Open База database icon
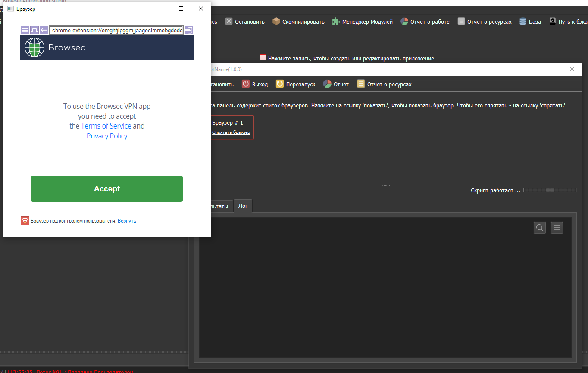Image resolution: width=588 pixels, height=373 pixels. [x=523, y=22]
